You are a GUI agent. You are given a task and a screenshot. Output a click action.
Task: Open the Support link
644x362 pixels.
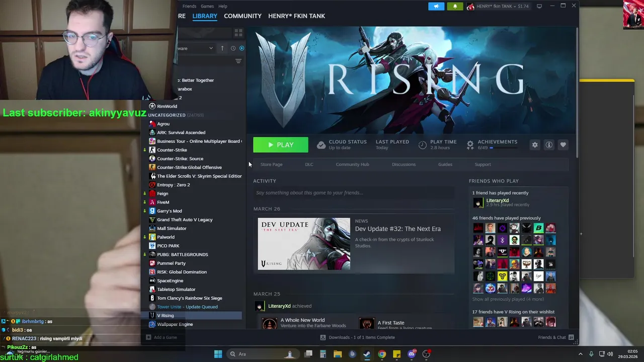pos(482,164)
